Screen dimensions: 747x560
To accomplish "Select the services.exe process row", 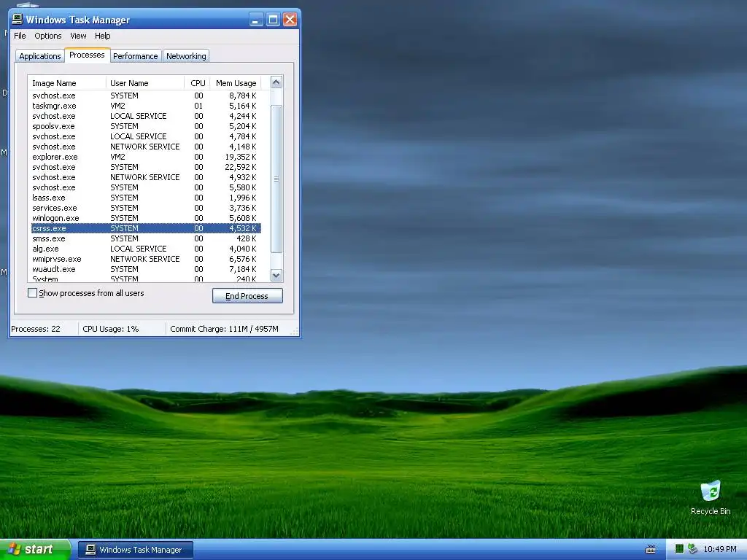I will click(145, 208).
